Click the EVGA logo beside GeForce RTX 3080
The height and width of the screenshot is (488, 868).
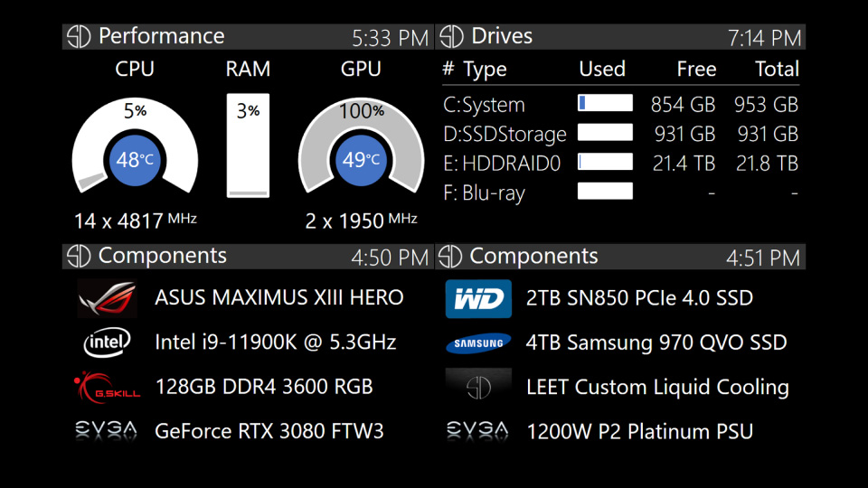(x=107, y=431)
